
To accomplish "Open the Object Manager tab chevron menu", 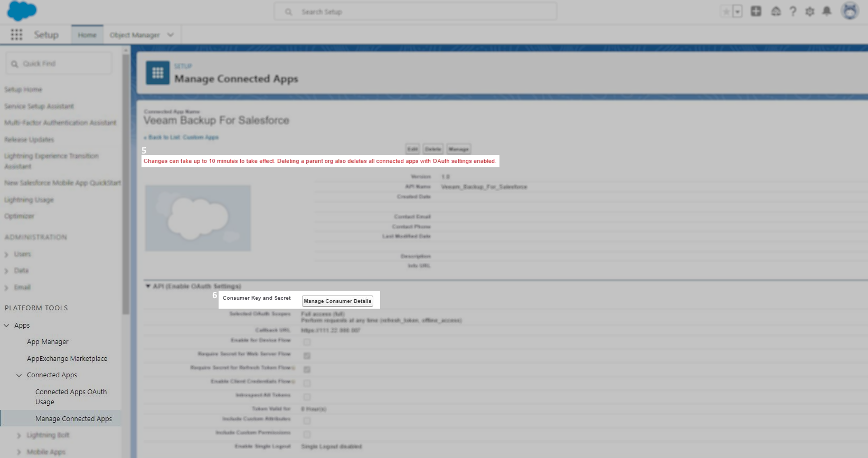I will [171, 35].
